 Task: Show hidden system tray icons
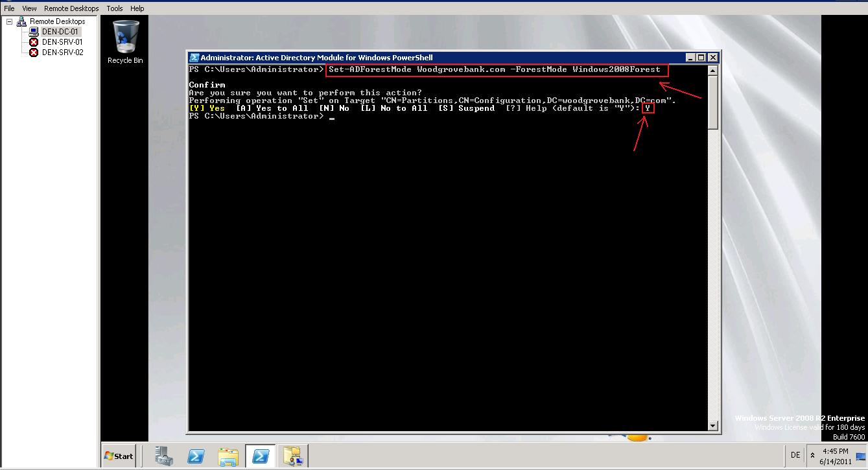click(x=813, y=456)
